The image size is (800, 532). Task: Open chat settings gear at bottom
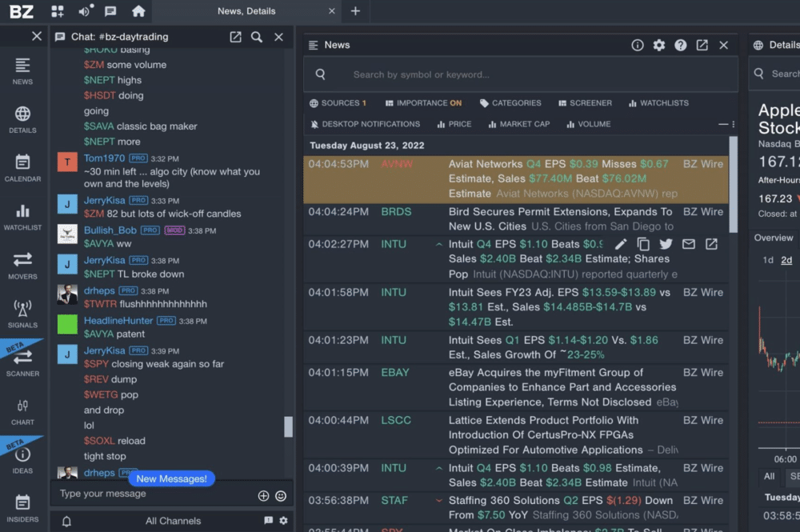pos(283,521)
